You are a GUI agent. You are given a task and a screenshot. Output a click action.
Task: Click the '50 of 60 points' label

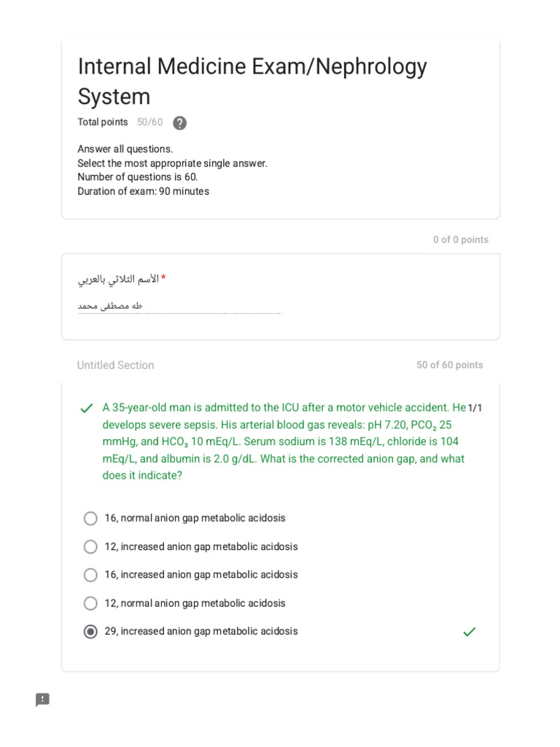point(449,365)
